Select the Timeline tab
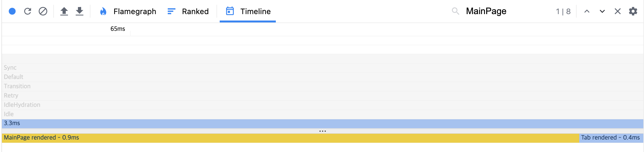This screenshot has width=644, height=152. coord(248,12)
